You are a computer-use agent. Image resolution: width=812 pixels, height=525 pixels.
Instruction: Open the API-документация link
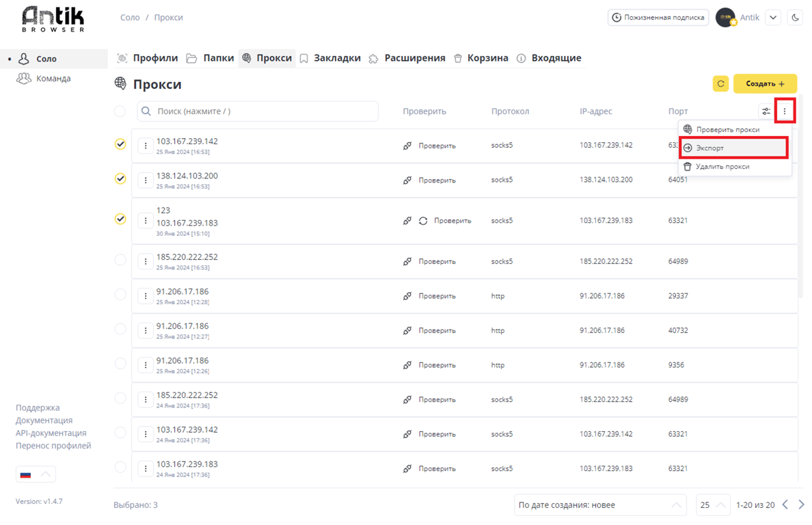51,433
